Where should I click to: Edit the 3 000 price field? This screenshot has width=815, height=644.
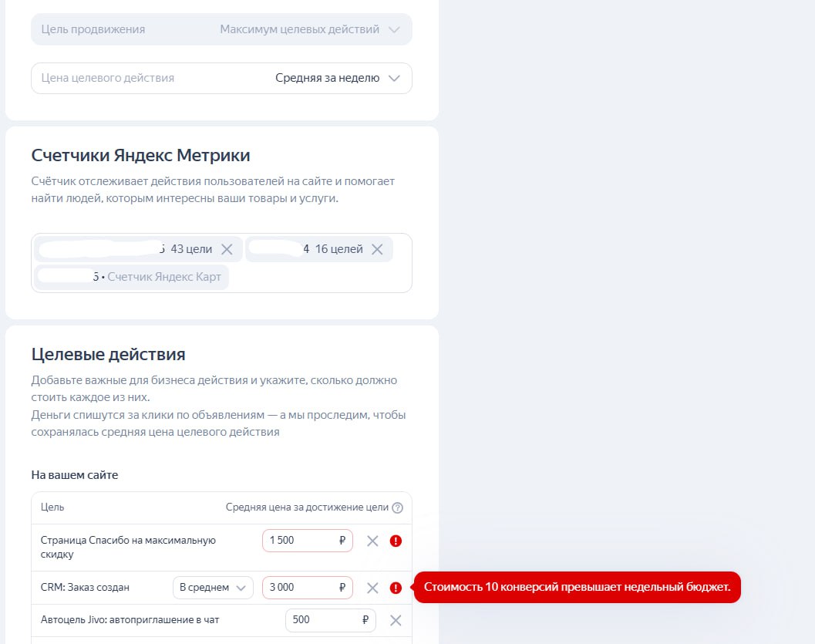click(307, 588)
